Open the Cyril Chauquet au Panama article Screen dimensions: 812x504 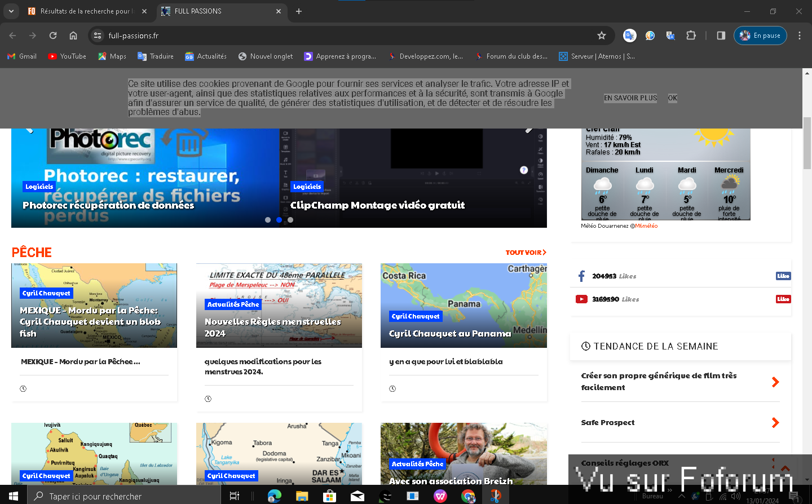[x=450, y=334]
